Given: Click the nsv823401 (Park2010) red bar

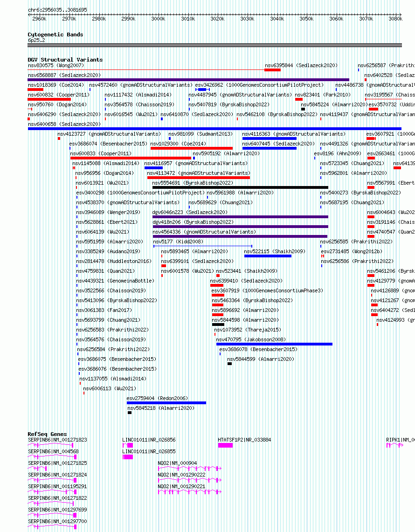Looking at the screenshot, I should [x=298, y=99].
